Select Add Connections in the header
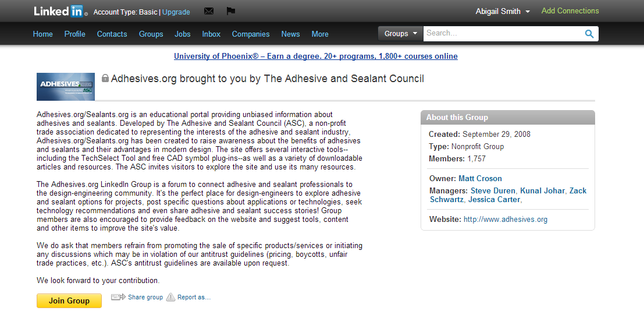644x318 pixels. (570, 11)
